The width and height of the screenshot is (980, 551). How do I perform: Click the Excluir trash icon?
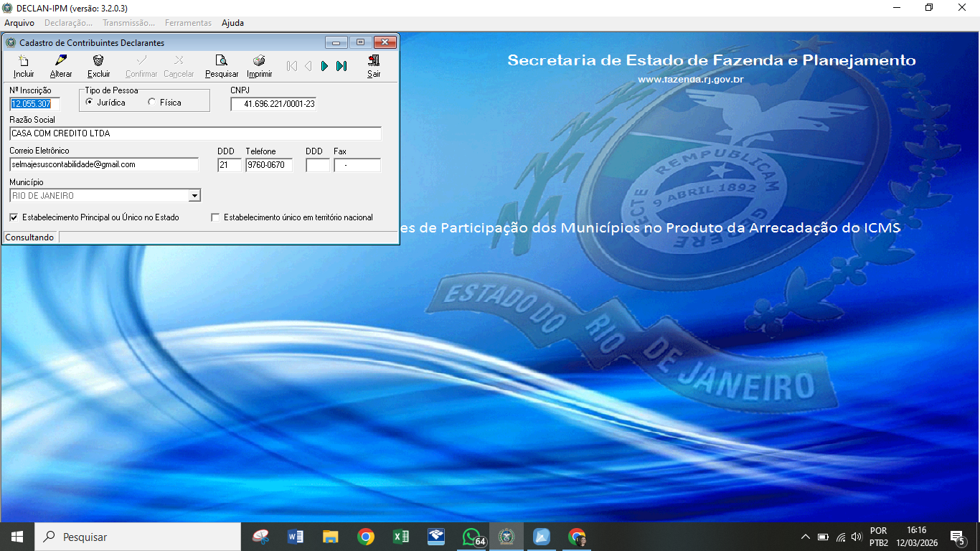click(99, 66)
